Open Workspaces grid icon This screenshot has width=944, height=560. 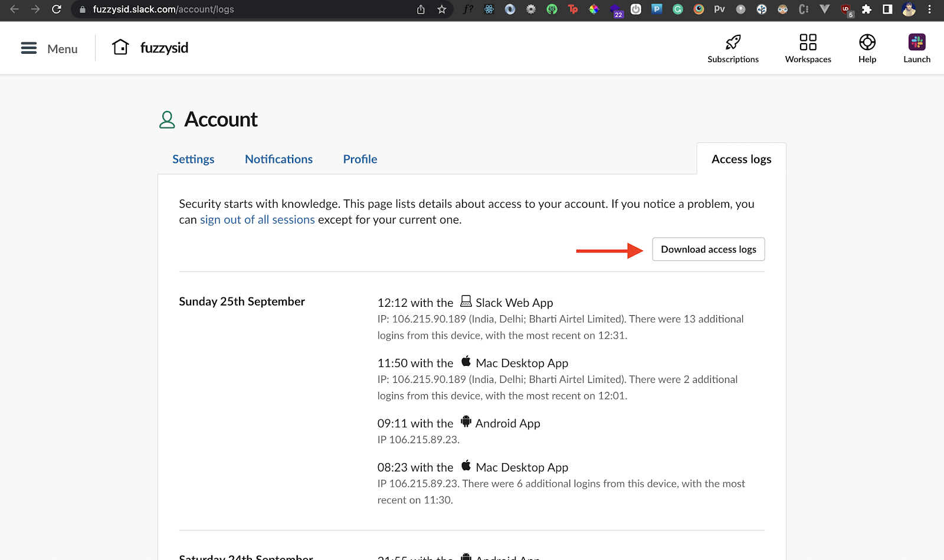(x=808, y=42)
